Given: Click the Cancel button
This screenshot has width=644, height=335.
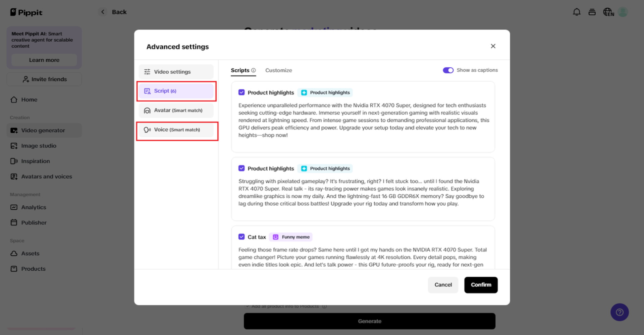Looking at the screenshot, I should point(443,285).
